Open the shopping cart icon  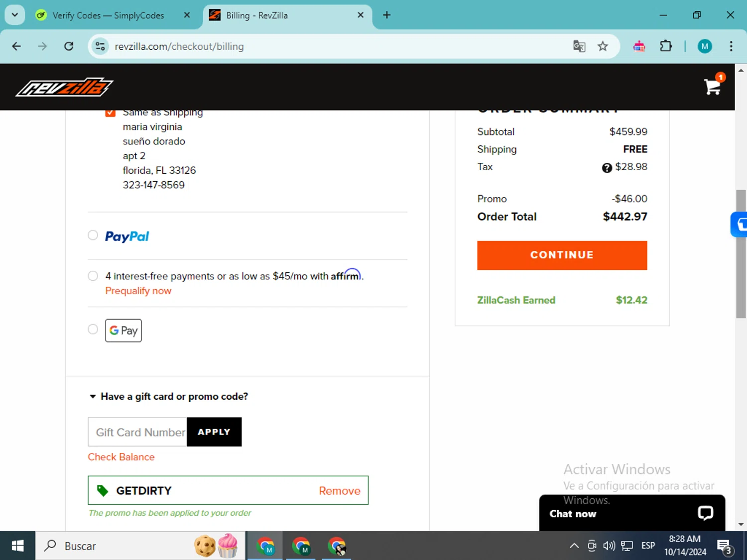pos(713,86)
